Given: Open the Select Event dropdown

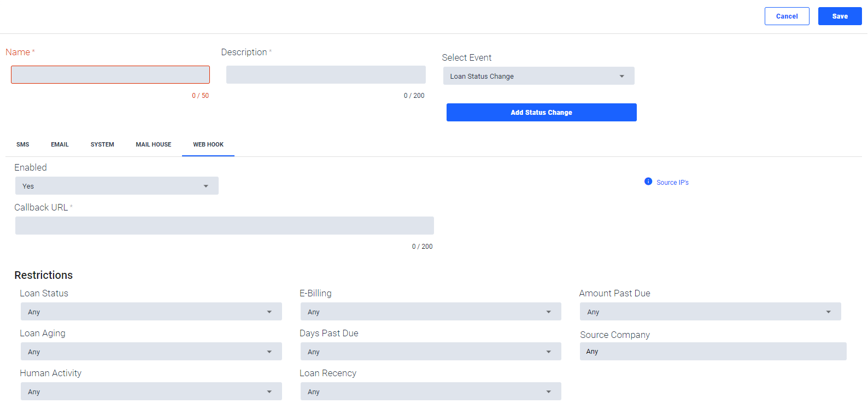Looking at the screenshot, I should click(538, 76).
